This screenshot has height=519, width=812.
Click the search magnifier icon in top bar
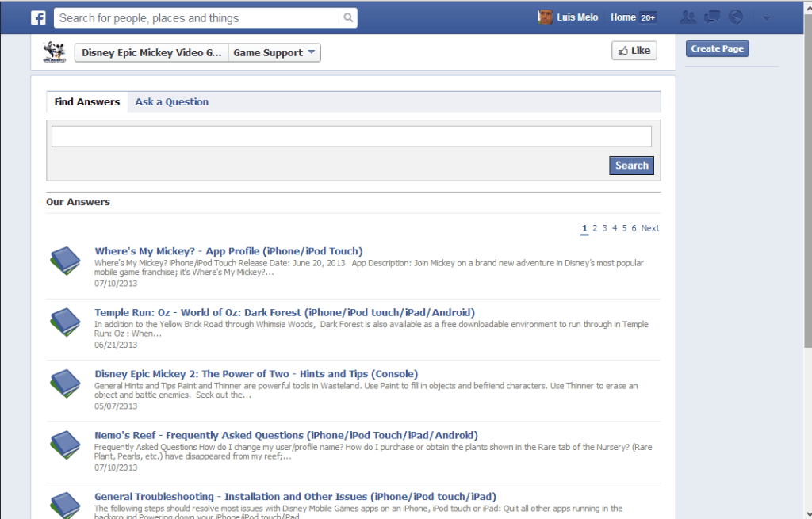pyautogui.click(x=348, y=17)
